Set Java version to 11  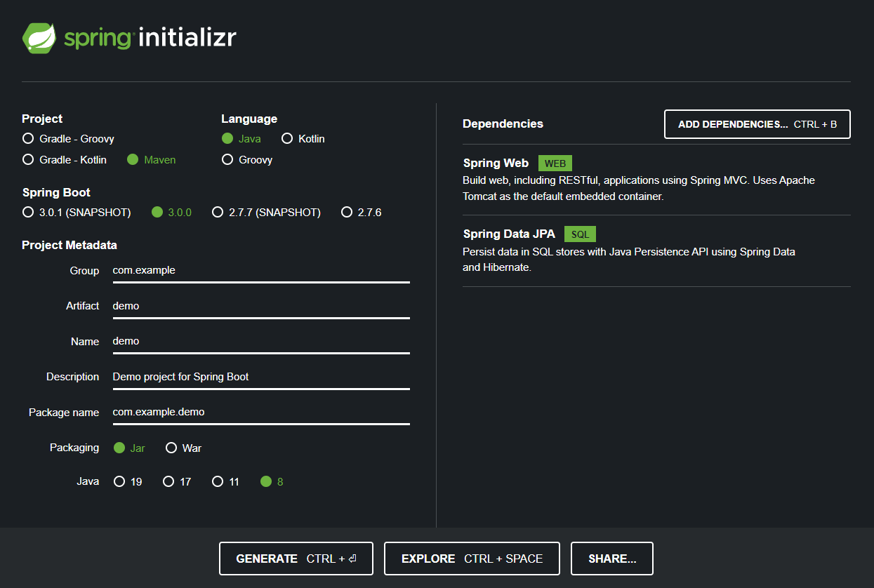[x=226, y=481]
